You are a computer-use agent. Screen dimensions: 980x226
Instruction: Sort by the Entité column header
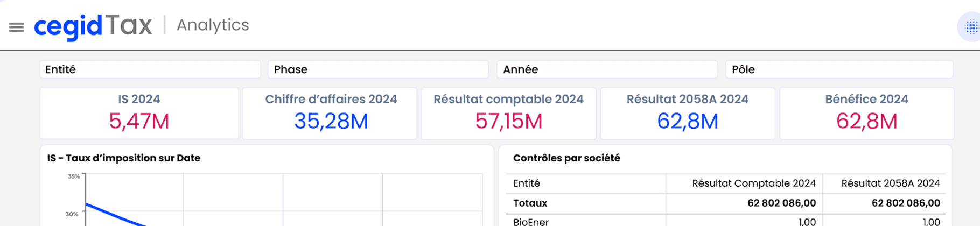[527, 183]
